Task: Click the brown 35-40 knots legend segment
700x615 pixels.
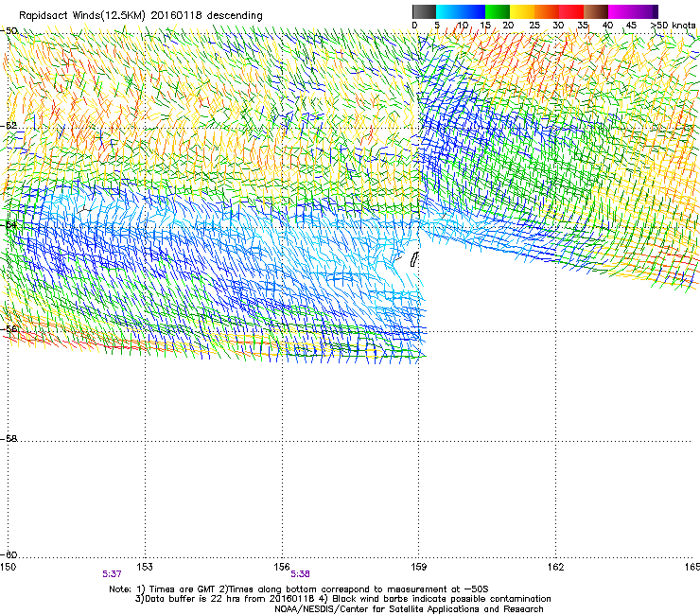Action: (596, 11)
